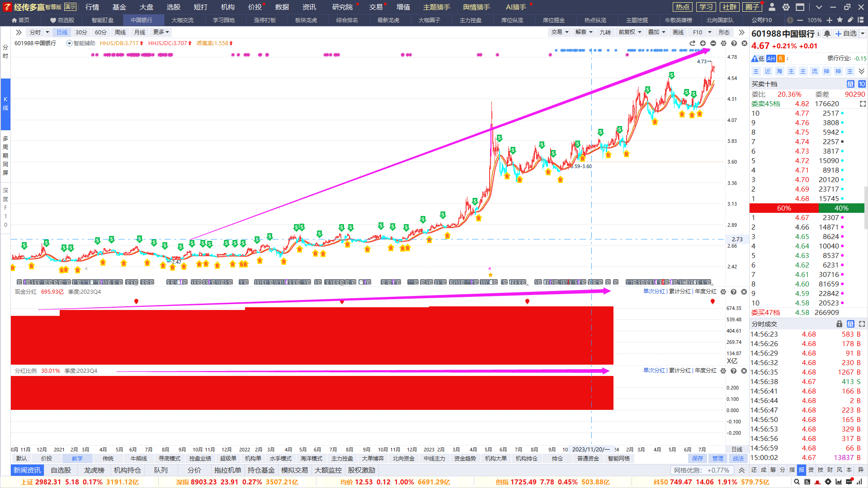The image size is (868, 488).
Task: Click the 战法 button
Action: [x=738, y=459]
